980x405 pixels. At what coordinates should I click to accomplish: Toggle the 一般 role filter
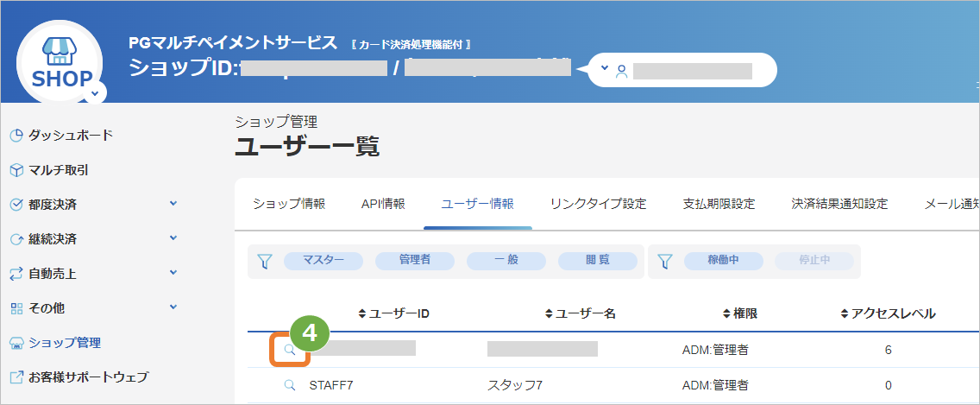(506, 261)
